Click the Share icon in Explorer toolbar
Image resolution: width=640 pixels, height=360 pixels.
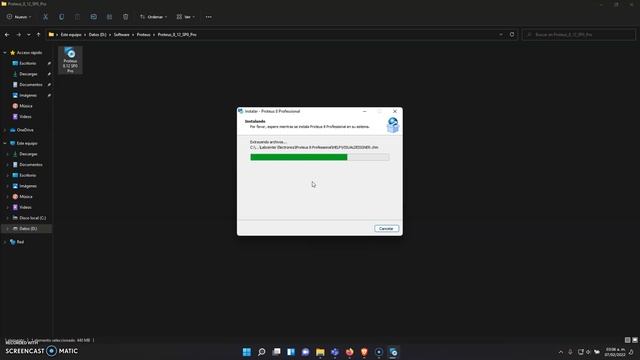(x=109, y=17)
